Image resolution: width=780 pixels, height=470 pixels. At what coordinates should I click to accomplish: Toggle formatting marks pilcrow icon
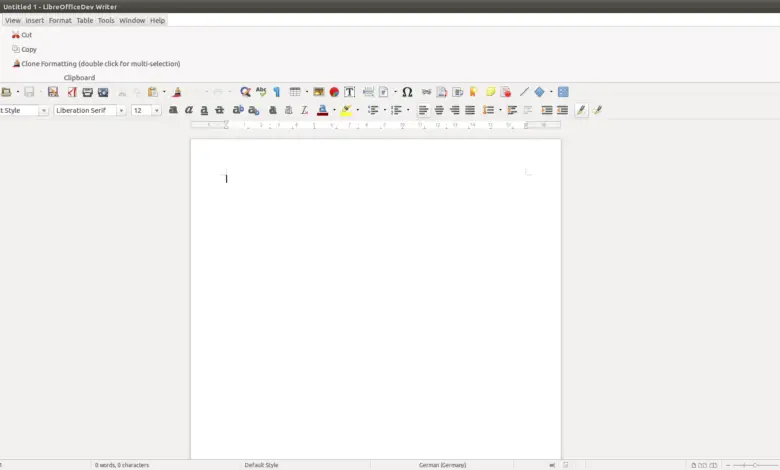[277, 92]
